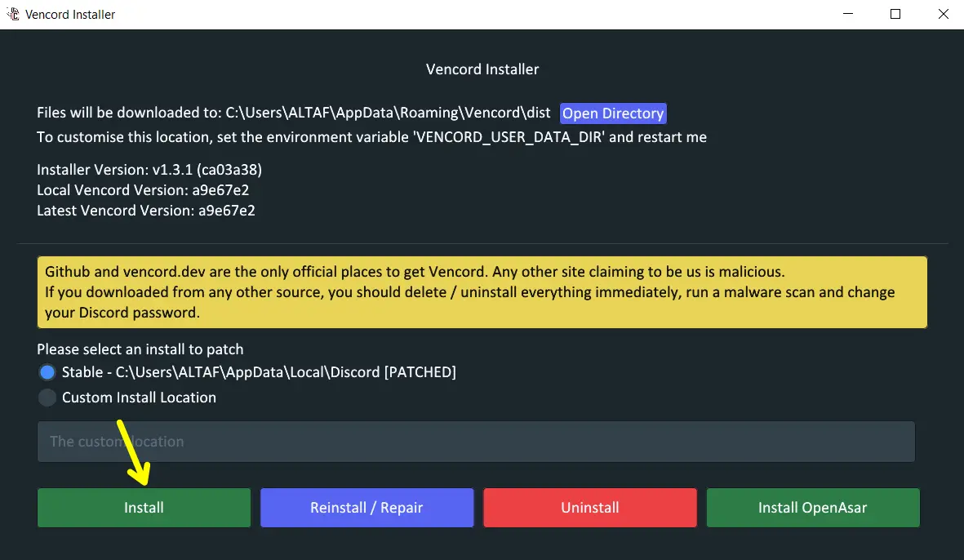Click the radio next to the [PATCHED] install

pos(47,371)
